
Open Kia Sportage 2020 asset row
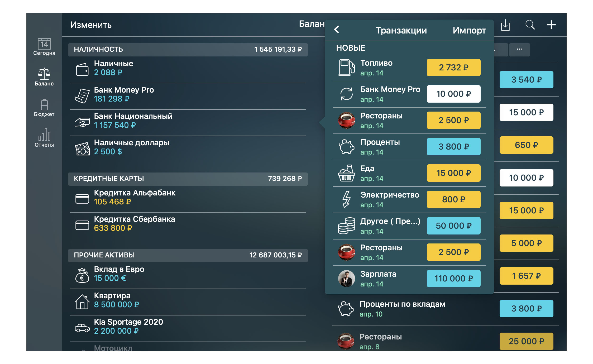point(188,328)
